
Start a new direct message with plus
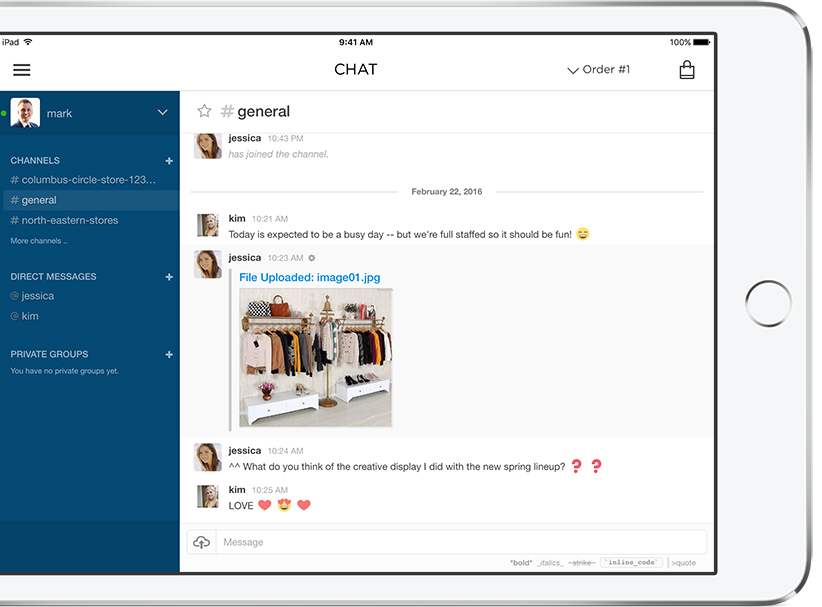(x=169, y=277)
